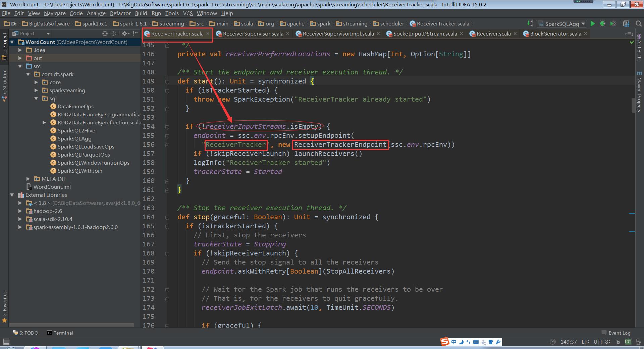Click cursor position 149:37 in status bar
Screen dimensions: 644x349
coord(569,342)
